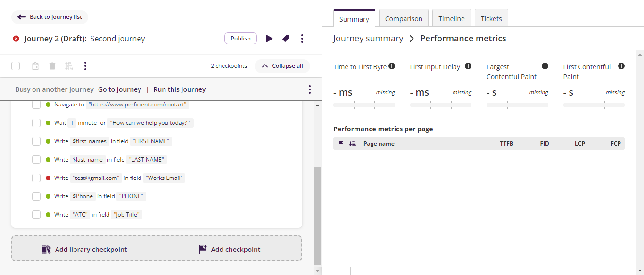Click the FCP column header
Viewport: 644px width, 275px height.
pyautogui.click(x=616, y=144)
